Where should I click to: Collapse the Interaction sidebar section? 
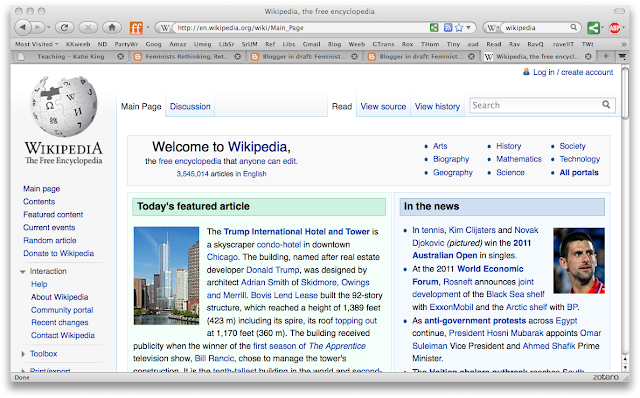click(22, 271)
